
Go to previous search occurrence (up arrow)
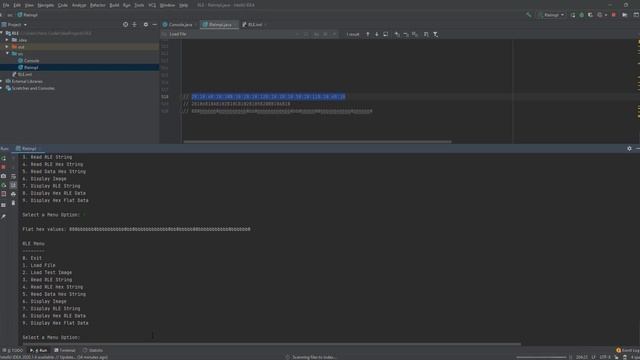(x=368, y=34)
